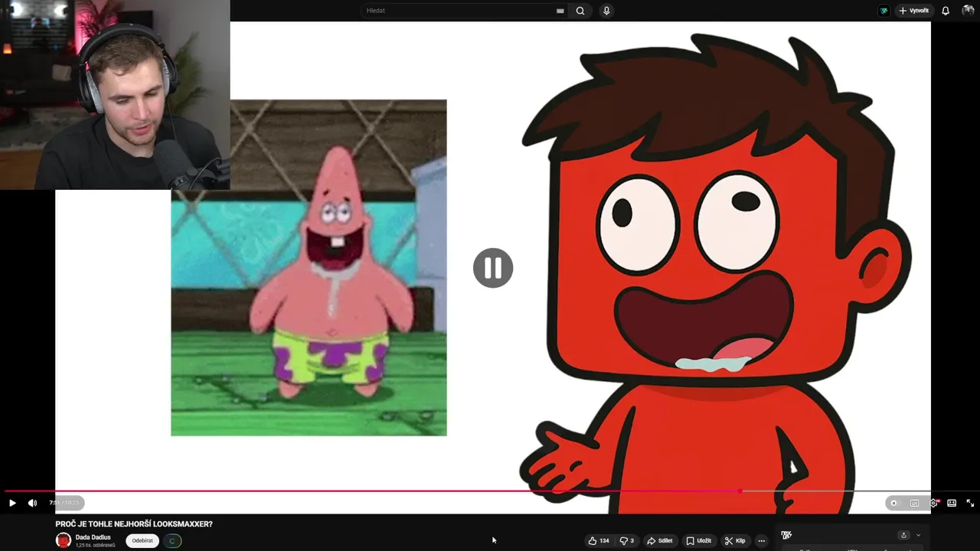Click the Sdílet share button
The height and width of the screenshot is (551, 980).
coord(660,540)
